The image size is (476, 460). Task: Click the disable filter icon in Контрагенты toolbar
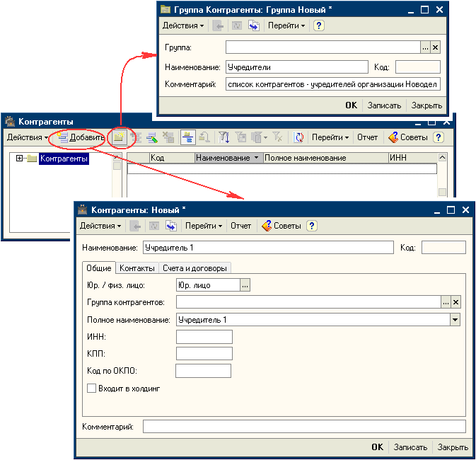point(277,137)
